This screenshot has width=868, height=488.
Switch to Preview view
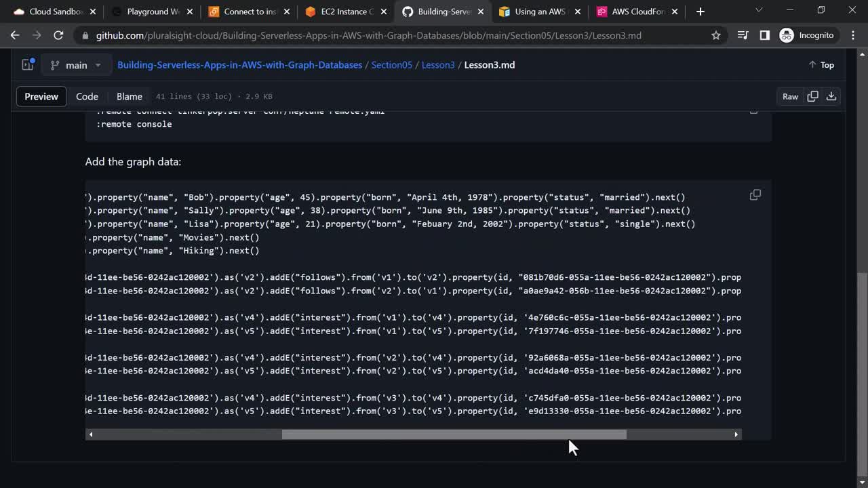[x=41, y=96]
